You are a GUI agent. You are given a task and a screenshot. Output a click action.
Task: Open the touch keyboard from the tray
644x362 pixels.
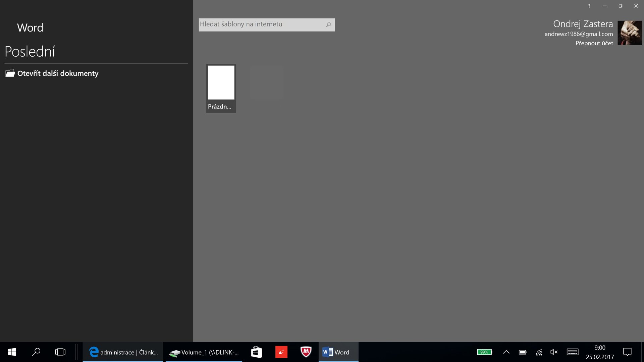[x=572, y=352]
